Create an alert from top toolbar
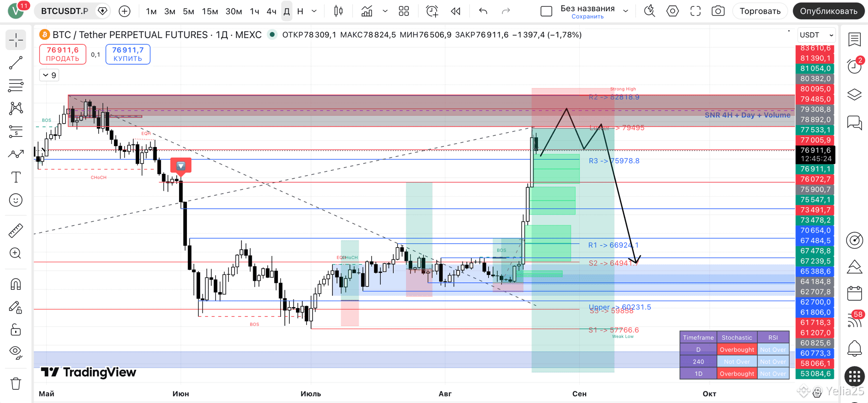The height and width of the screenshot is (403, 868). 432,11
